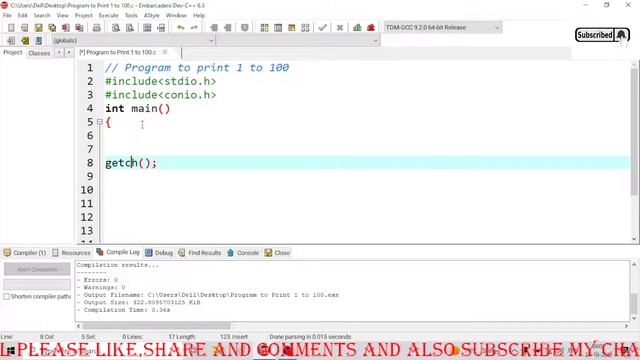Undo the last edit via toolbar
Viewport: 640px width, 360px height.
pos(180,27)
